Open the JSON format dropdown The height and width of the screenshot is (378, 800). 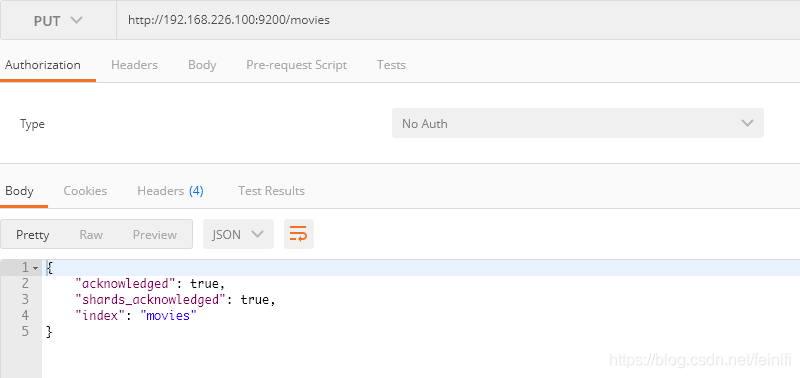pos(238,234)
